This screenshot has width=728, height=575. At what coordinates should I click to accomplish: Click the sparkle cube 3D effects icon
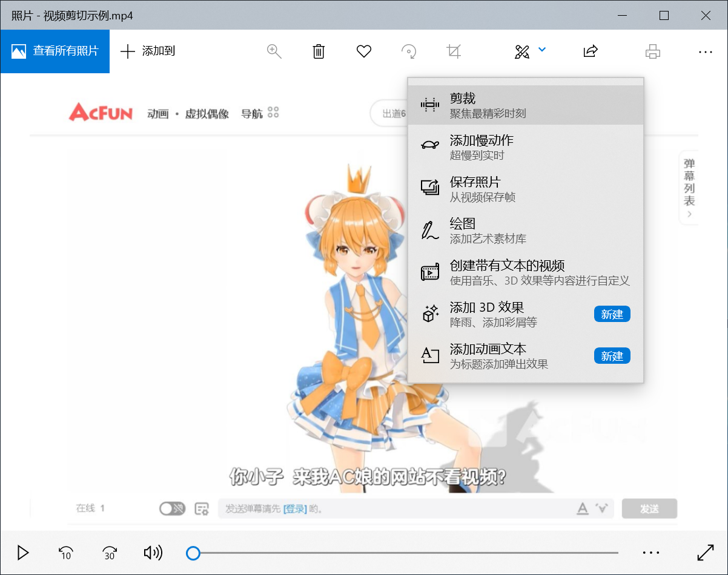[430, 314]
